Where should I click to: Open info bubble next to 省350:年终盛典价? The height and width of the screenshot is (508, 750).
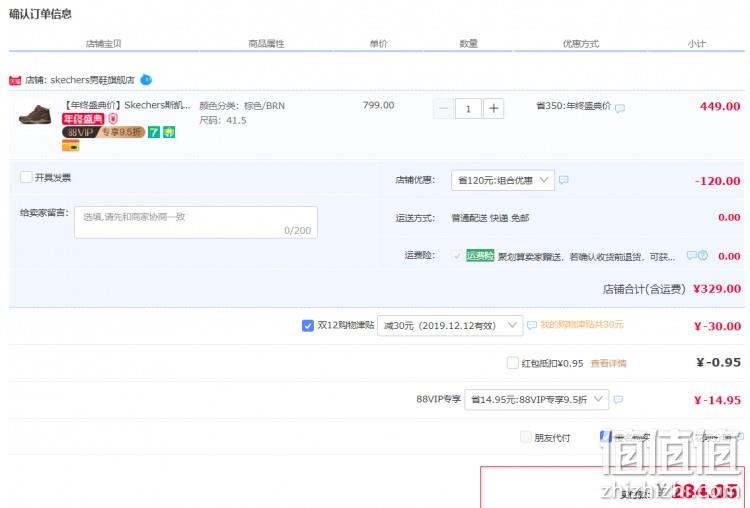[x=620, y=108]
